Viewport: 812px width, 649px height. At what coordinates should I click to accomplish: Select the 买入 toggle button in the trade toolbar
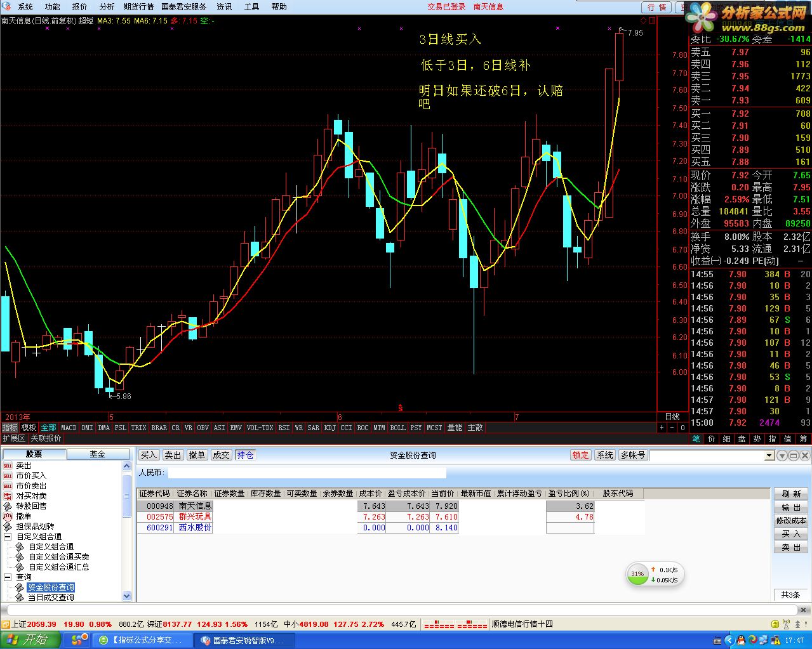click(x=149, y=455)
